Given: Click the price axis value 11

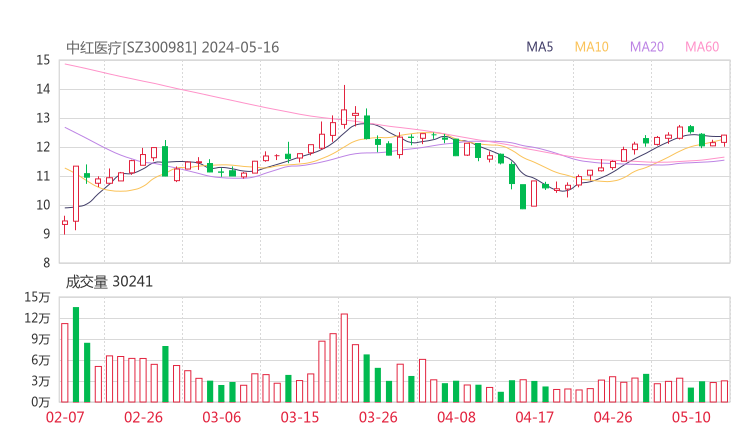Looking at the screenshot, I should click(x=43, y=176).
